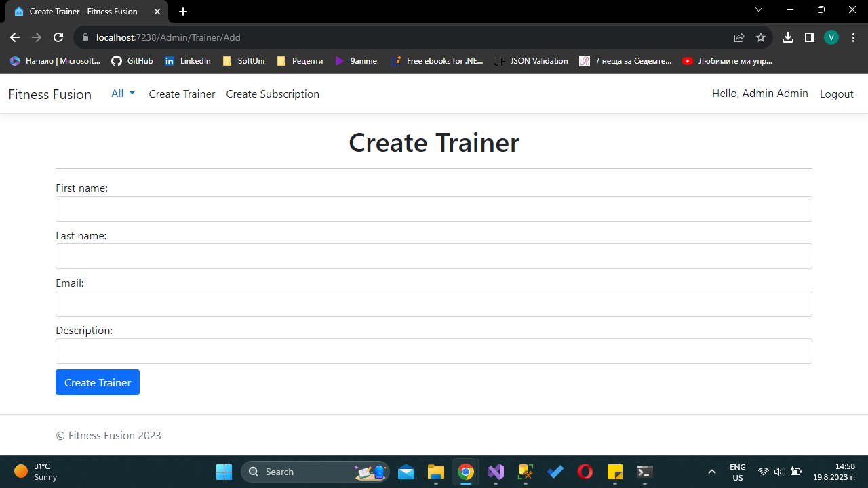The width and height of the screenshot is (868, 488).
Task: Go to the Fitness Fusion home link
Action: pyautogui.click(x=50, y=94)
